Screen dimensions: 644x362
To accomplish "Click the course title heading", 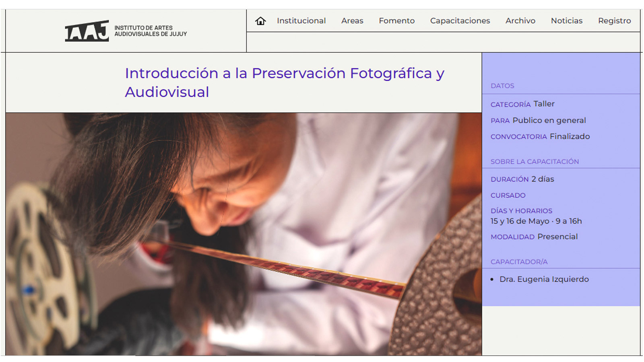I will 285,82.
